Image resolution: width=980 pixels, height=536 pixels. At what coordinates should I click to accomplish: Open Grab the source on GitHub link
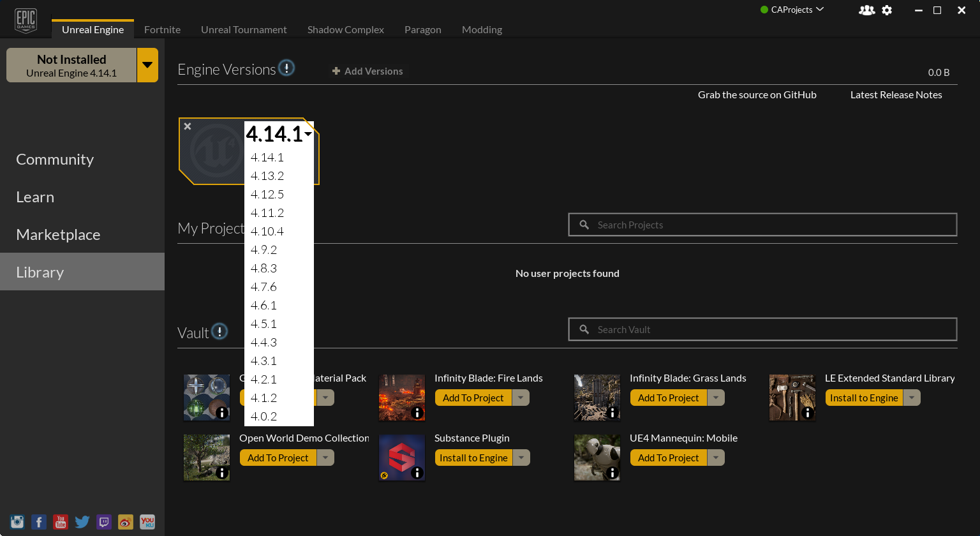click(757, 94)
